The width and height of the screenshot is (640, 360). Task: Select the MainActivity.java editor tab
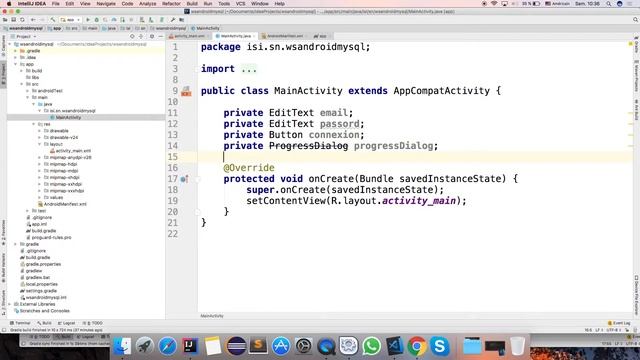tap(236, 36)
